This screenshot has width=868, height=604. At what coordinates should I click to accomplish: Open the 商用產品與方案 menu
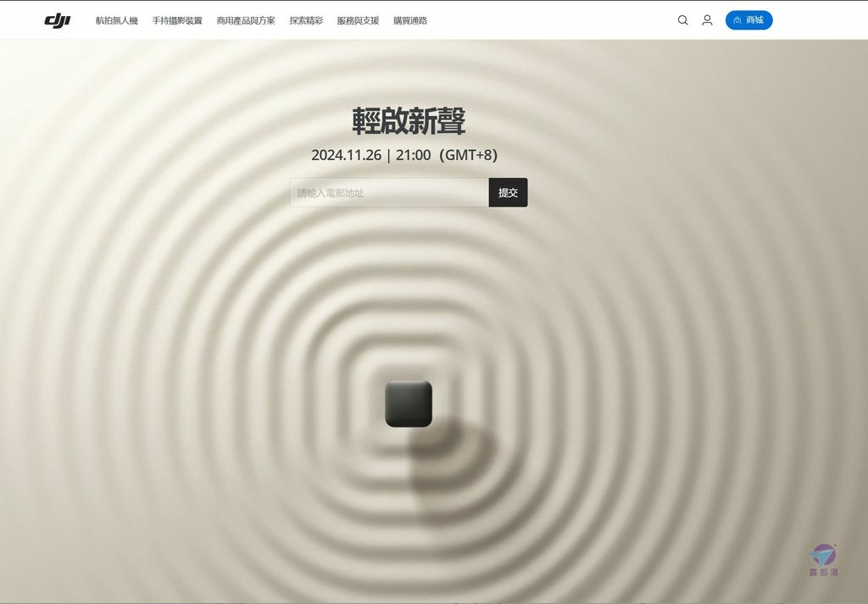pos(246,20)
